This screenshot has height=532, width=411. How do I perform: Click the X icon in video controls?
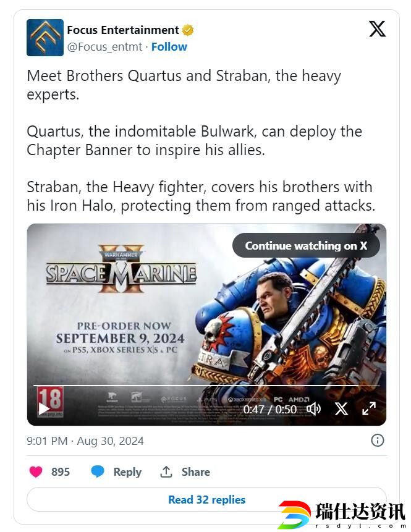click(341, 409)
